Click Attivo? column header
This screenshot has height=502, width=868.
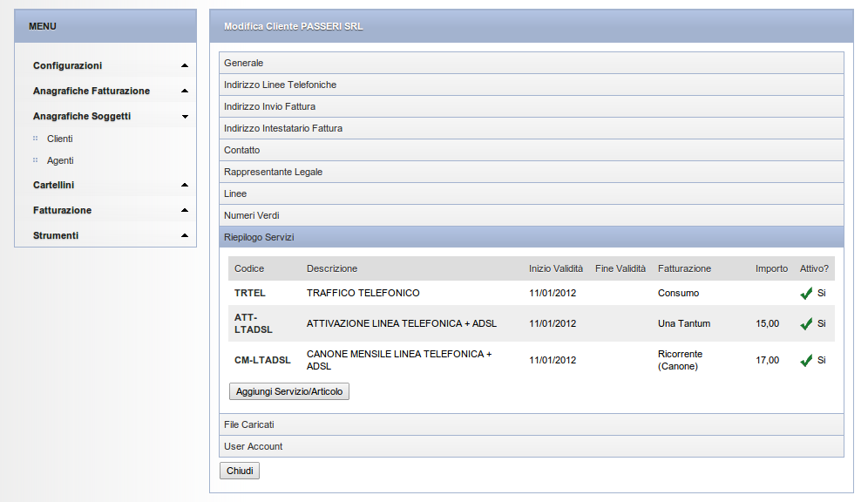pyautogui.click(x=814, y=268)
